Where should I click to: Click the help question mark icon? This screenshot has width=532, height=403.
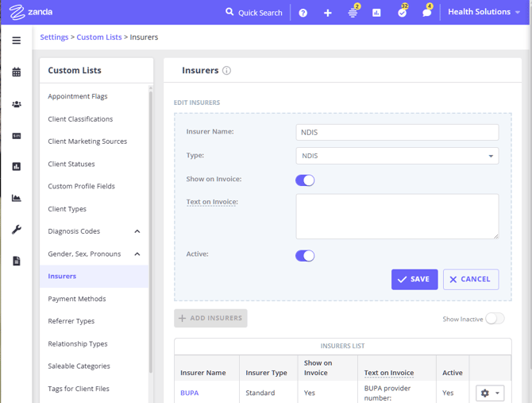[303, 13]
